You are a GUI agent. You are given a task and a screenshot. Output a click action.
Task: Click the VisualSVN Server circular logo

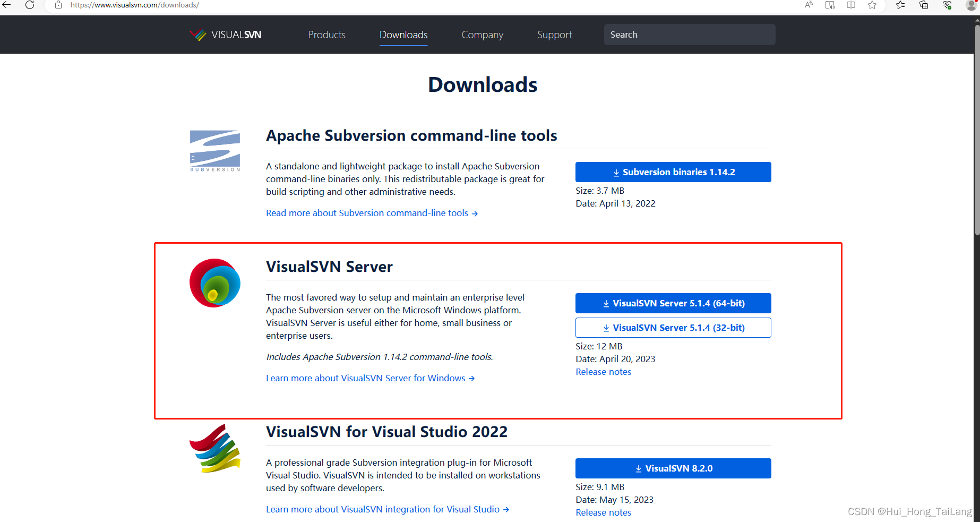point(215,283)
